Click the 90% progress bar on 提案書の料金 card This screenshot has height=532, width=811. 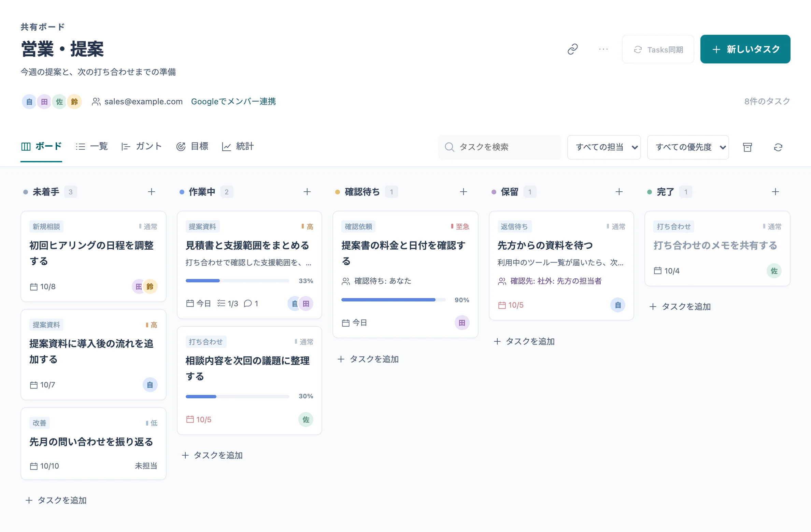393,300
